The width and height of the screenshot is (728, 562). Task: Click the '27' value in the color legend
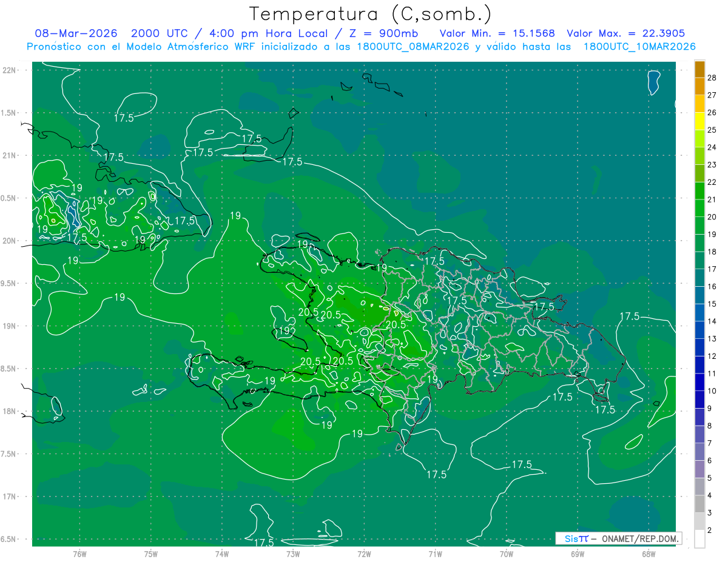click(712, 95)
